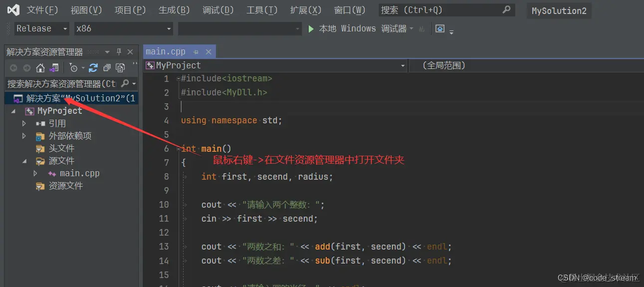Sync with active document via blue arrows
This screenshot has height=287, width=644.
point(93,68)
